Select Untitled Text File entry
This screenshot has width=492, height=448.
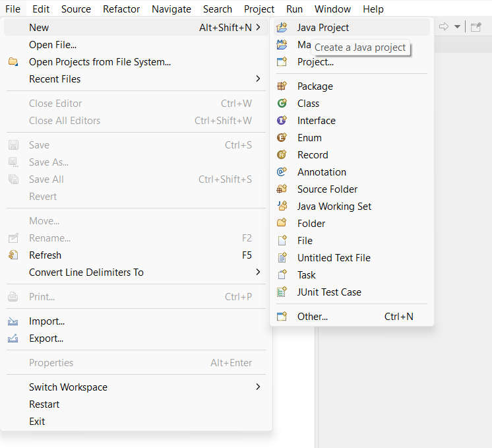[x=334, y=258]
